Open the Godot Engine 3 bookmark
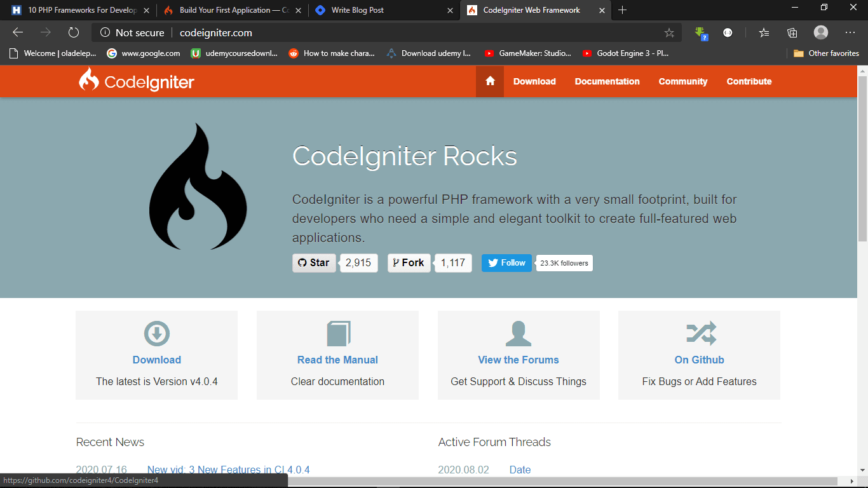This screenshot has height=488, width=868. coord(625,53)
